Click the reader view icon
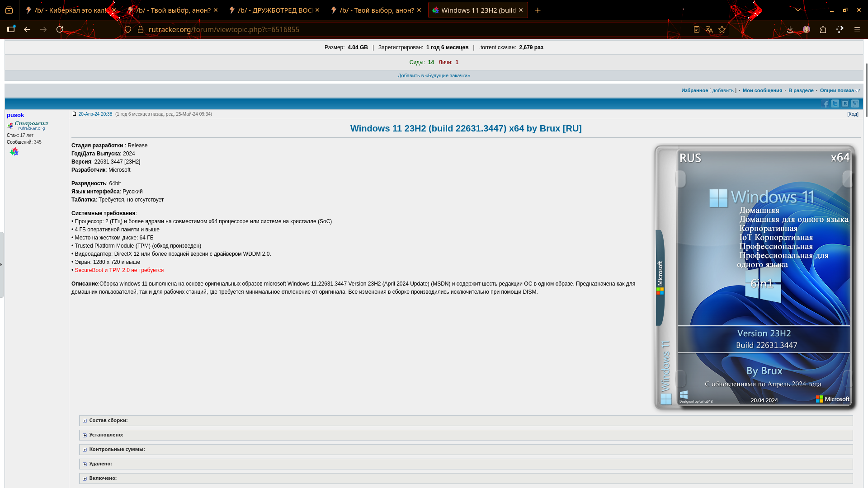This screenshot has width=868, height=488. [697, 29]
